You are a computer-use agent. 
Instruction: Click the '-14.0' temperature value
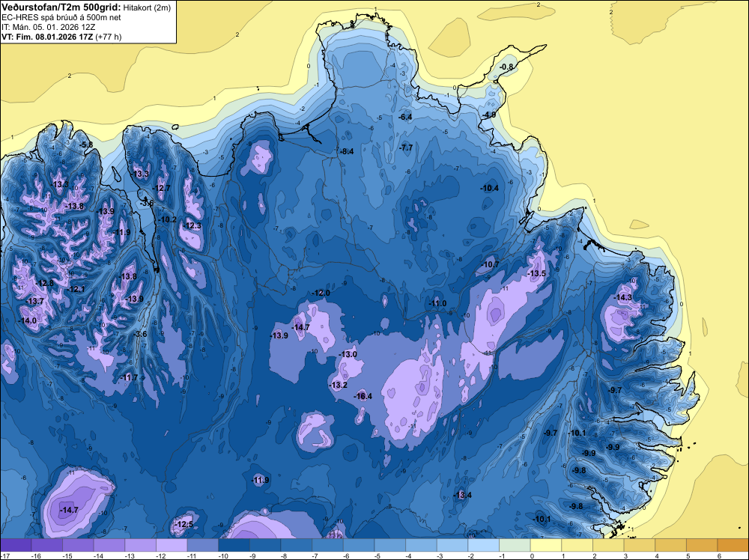(27, 321)
